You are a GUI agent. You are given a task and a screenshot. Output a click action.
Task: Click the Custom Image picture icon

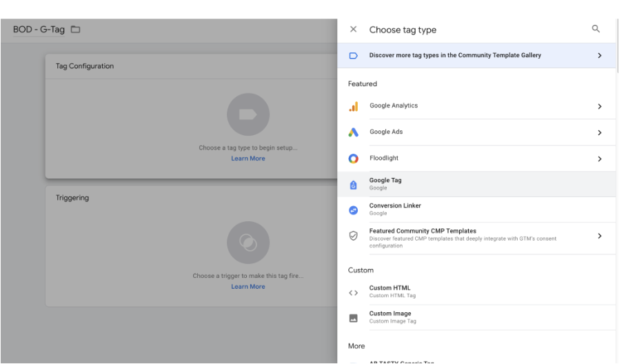point(353,318)
